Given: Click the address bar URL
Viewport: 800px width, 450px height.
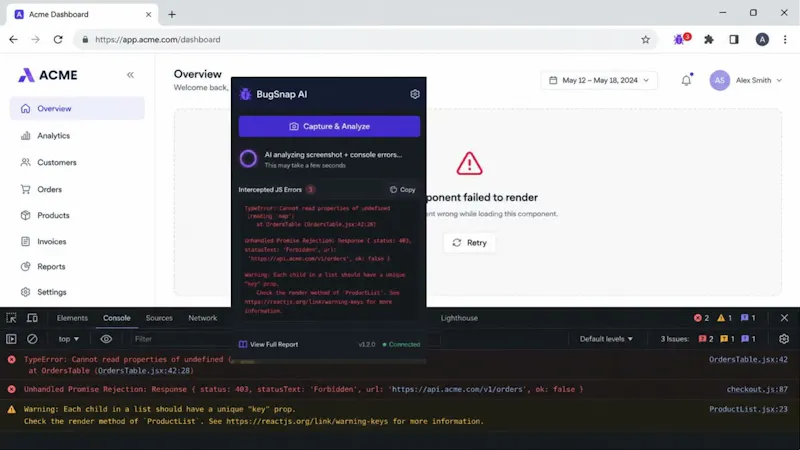Looking at the screenshot, I should (x=158, y=39).
